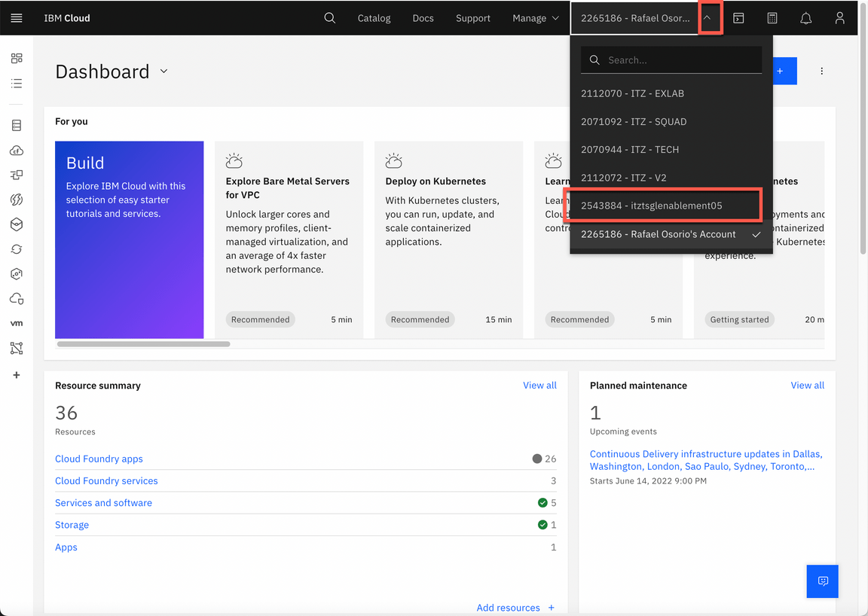Image resolution: width=868 pixels, height=616 pixels.
Task: Open the hamburger navigation menu
Action: coord(17,18)
